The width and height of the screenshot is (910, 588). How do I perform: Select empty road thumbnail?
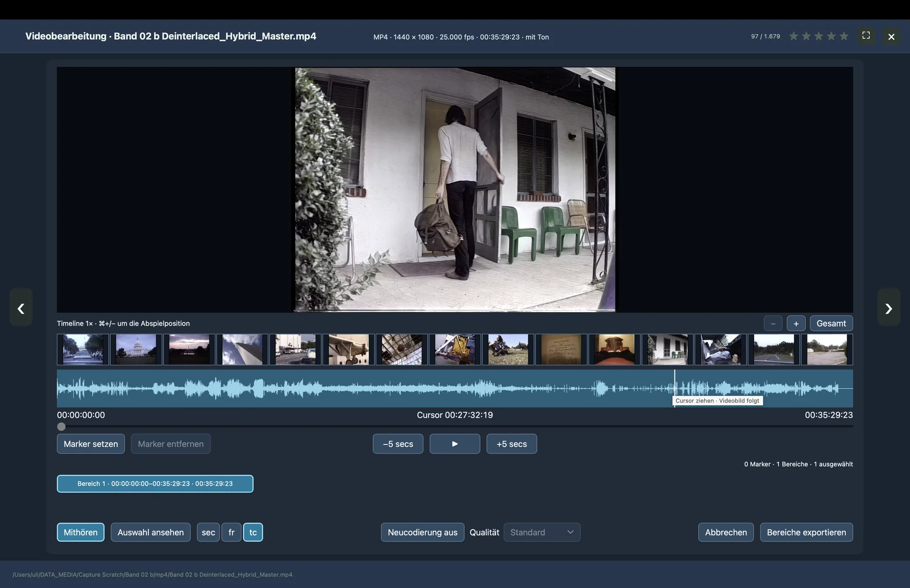point(773,350)
